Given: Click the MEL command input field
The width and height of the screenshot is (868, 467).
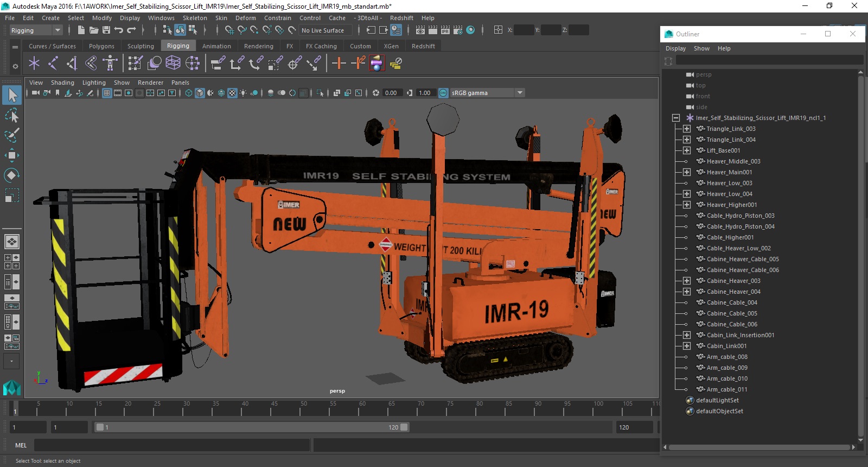Looking at the screenshot, I should click(x=171, y=445).
